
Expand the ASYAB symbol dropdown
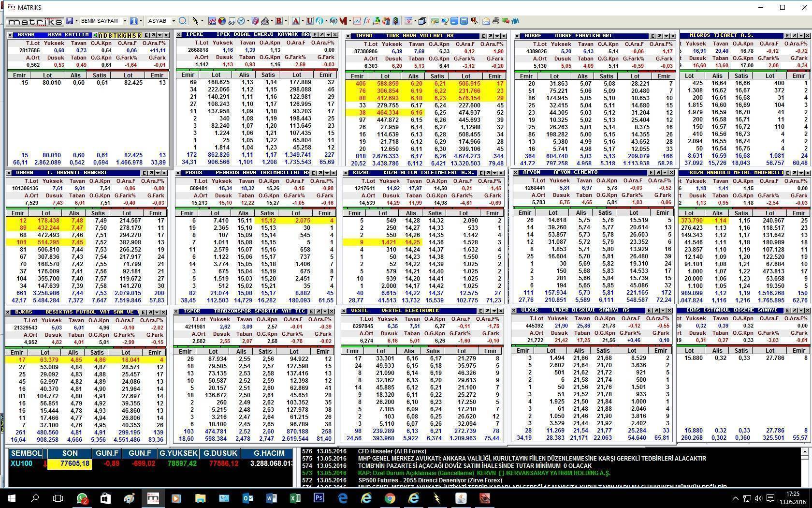[174, 21]
